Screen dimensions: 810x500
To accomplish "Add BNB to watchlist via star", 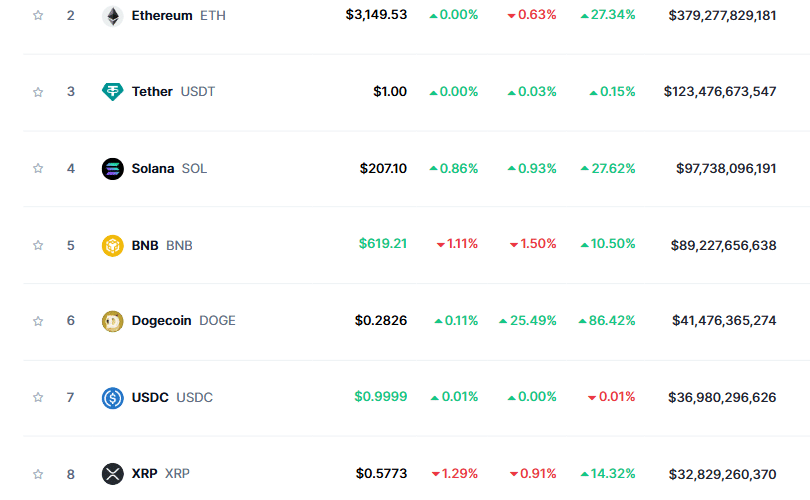I will (38, 245).
